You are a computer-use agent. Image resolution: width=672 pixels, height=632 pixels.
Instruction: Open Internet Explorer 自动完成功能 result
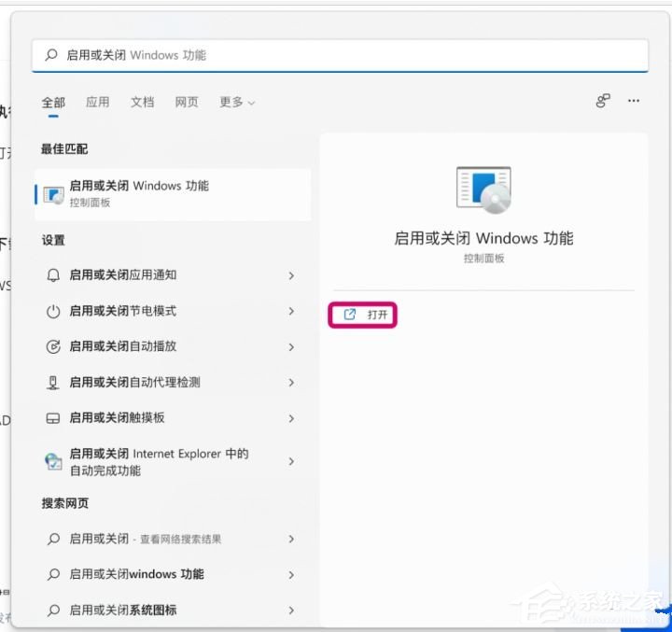(171, 462)
